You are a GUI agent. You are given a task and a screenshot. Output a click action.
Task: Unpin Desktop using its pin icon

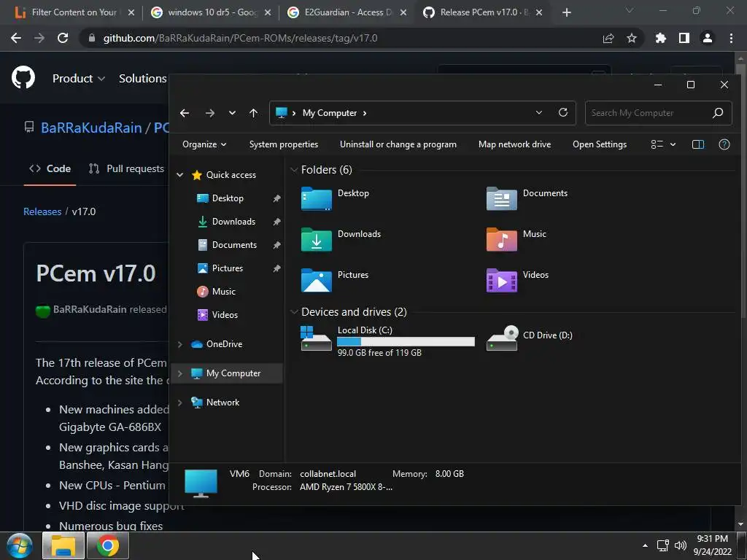point(276,198)
